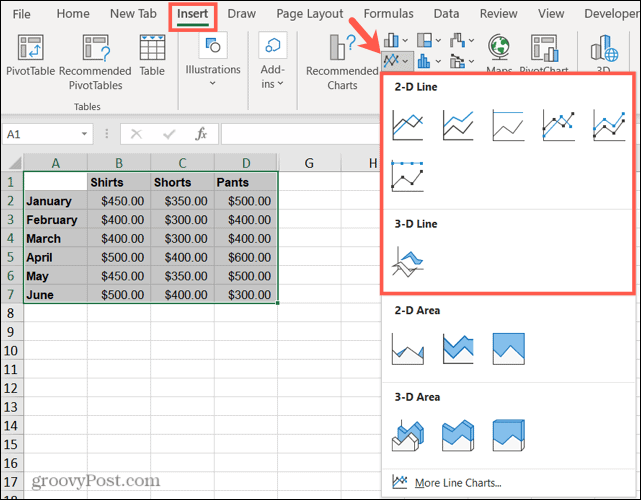Click January's Shorts value $350.00

[x=182, y=201]
